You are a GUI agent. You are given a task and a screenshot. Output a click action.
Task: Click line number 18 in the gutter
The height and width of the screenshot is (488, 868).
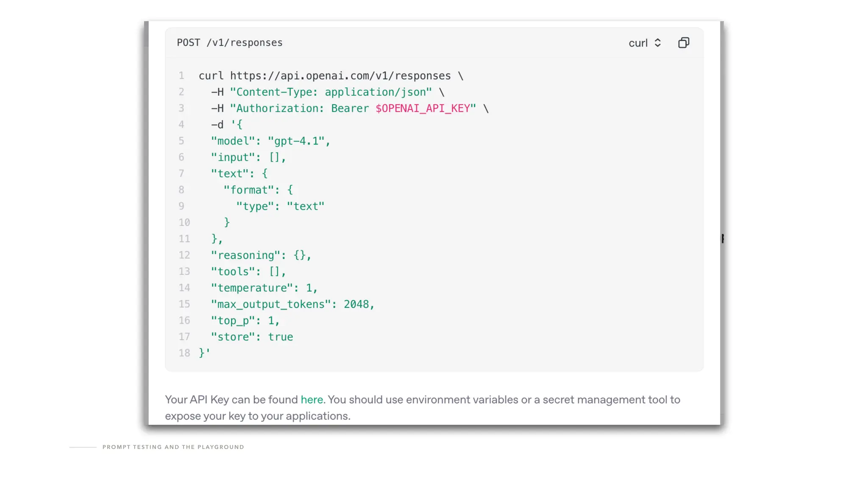(x=184, y=353)
